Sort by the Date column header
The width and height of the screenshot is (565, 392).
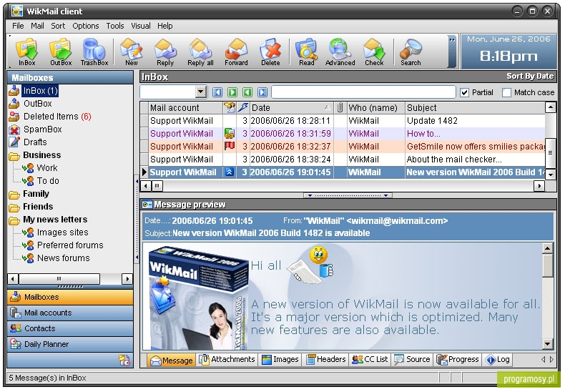(291, 107)
